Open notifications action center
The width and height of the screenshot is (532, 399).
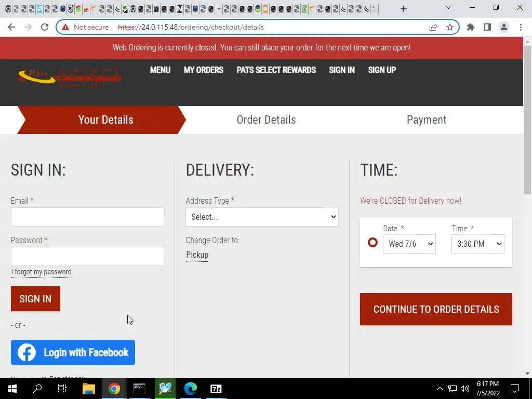(515, 389)
